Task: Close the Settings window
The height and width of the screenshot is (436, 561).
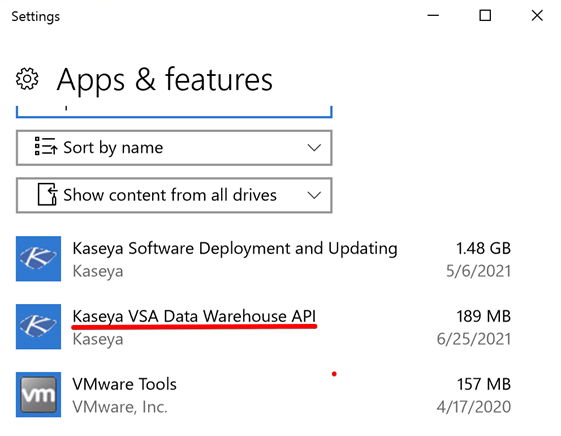Action: (537, 15)
